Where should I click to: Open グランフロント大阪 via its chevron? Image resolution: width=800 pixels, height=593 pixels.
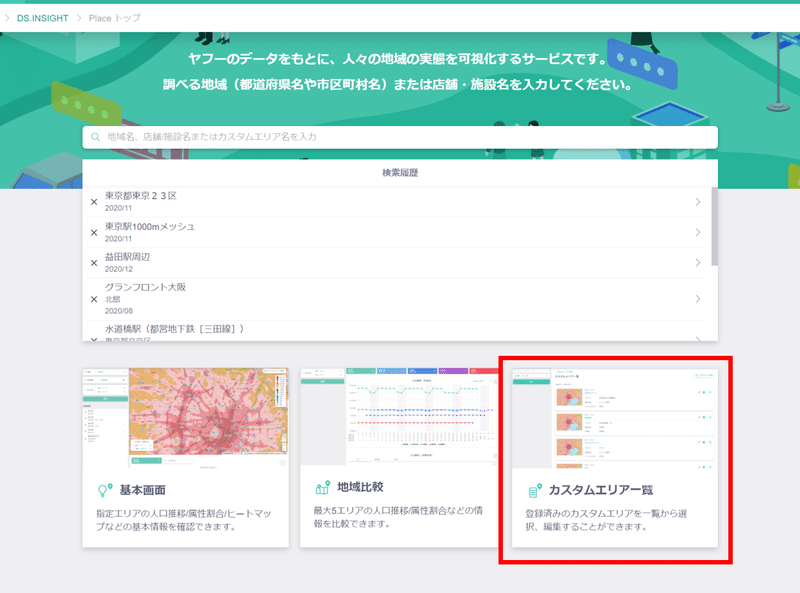697,299
